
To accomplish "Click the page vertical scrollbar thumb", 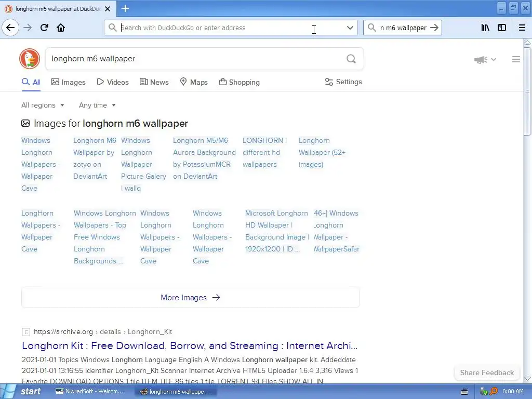I will pyautogui.click(x=527, y=91).
